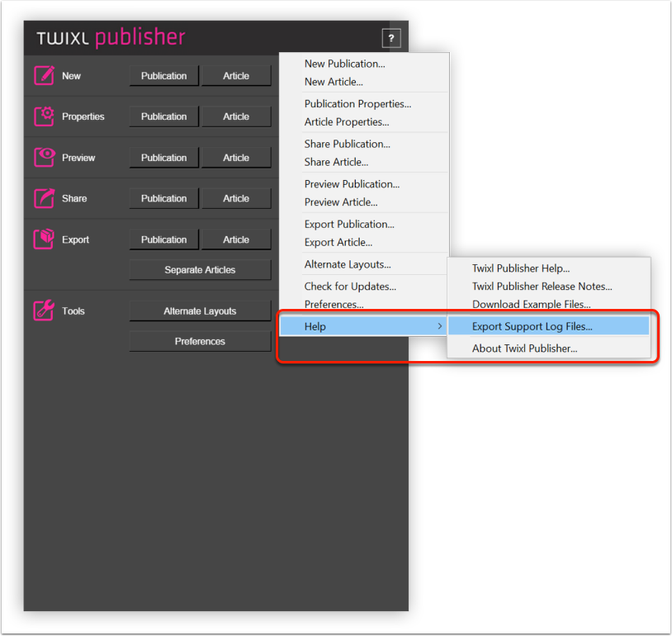Select Export Support Log Files... item
The image size is (672, 636).
(x=548, y=326)
